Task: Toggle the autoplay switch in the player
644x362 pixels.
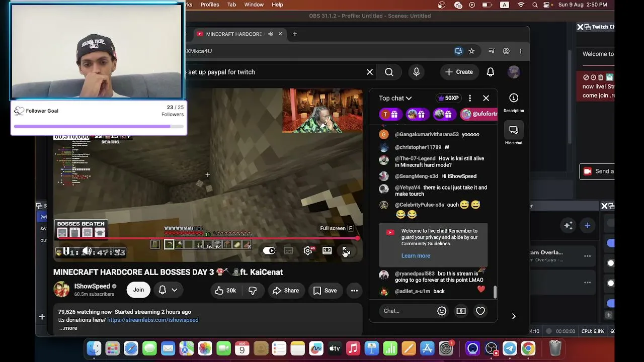Action: pyautogui.click(x=269, y=250)
